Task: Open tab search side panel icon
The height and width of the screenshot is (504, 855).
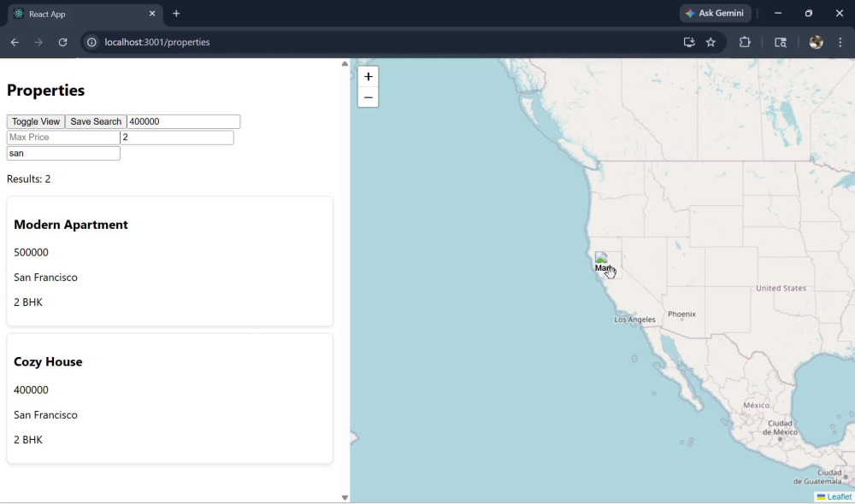Action: (781, 42)
